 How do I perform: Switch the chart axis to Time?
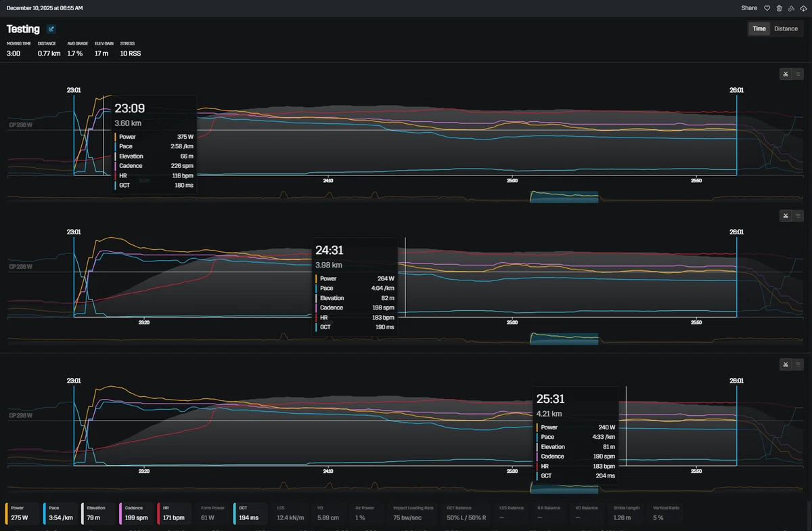coord(759,28)
